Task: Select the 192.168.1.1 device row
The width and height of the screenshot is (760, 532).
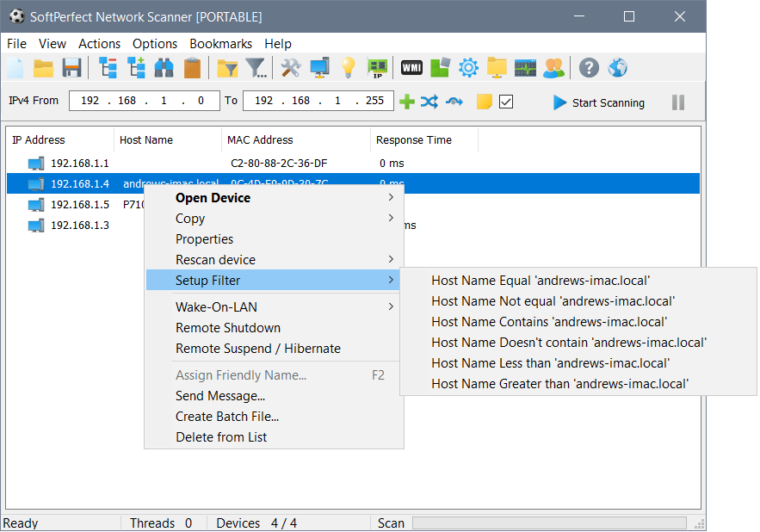Action: click(353, 163)
